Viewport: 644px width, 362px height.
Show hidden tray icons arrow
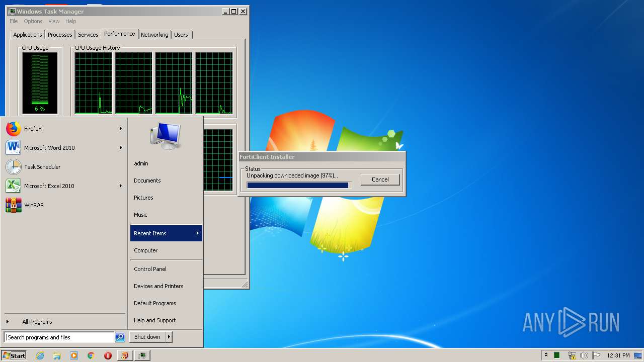coord(546,355)
